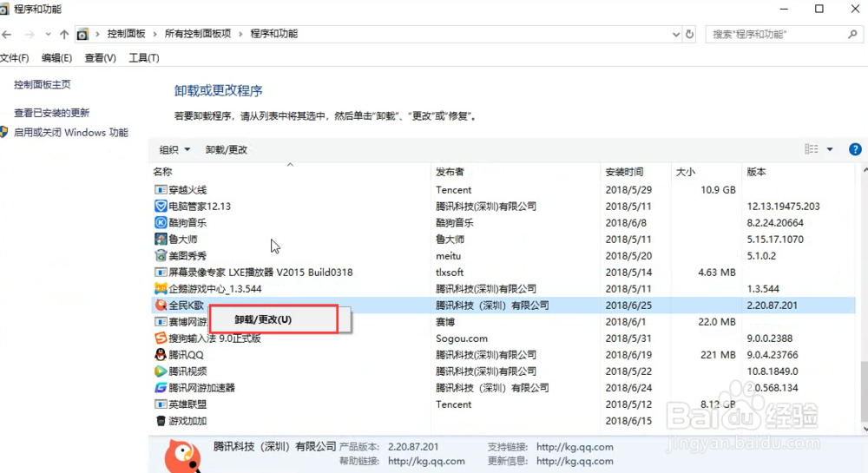
Task: Expand the address bar history dropdown
Action: point(676,35)
